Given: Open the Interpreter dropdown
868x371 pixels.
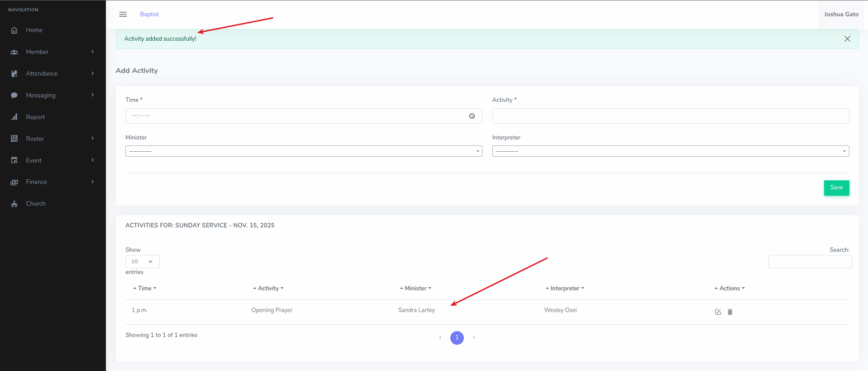Looking at the screenshot, I should [670, 151].
